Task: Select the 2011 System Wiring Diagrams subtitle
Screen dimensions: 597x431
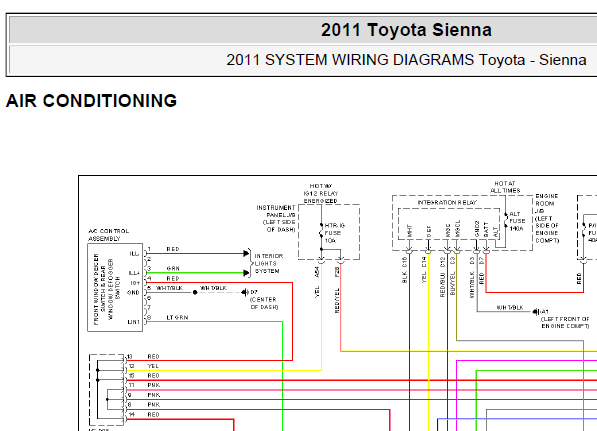Action: point(406,60)
